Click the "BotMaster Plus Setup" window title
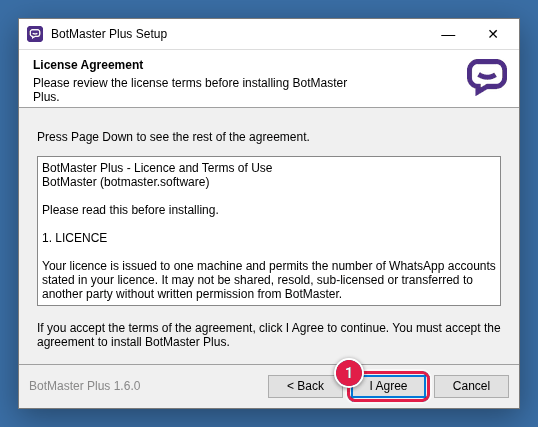Viewport: 538px width, 427px height. click(x=109, y=34)
